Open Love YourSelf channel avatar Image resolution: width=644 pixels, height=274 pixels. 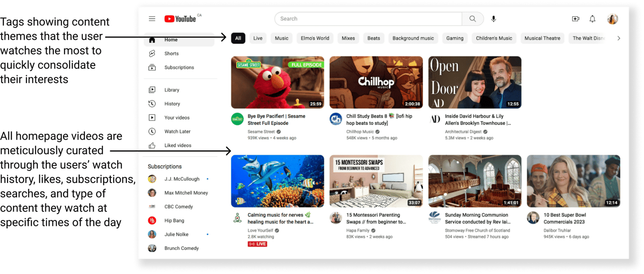[x=237, y=218]
